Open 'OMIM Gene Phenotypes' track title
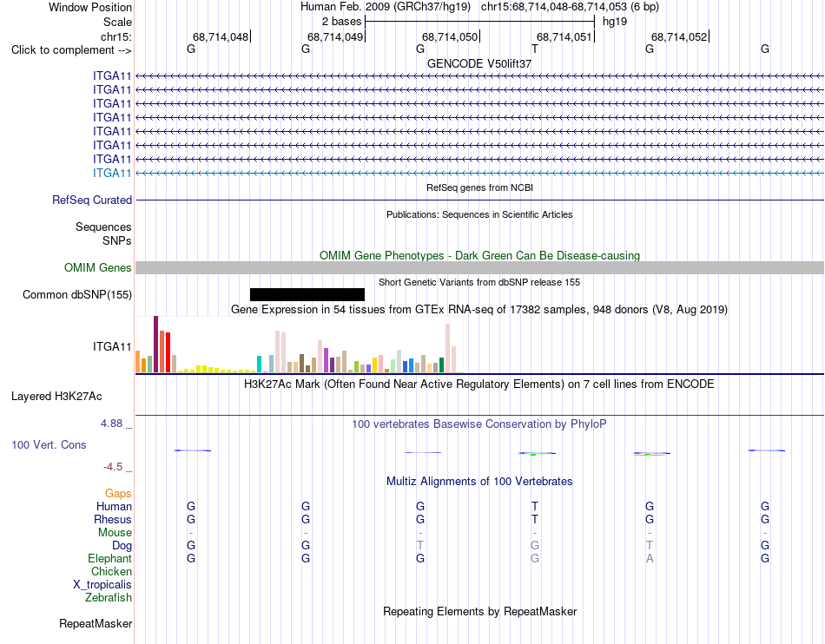 click(479, 255)
